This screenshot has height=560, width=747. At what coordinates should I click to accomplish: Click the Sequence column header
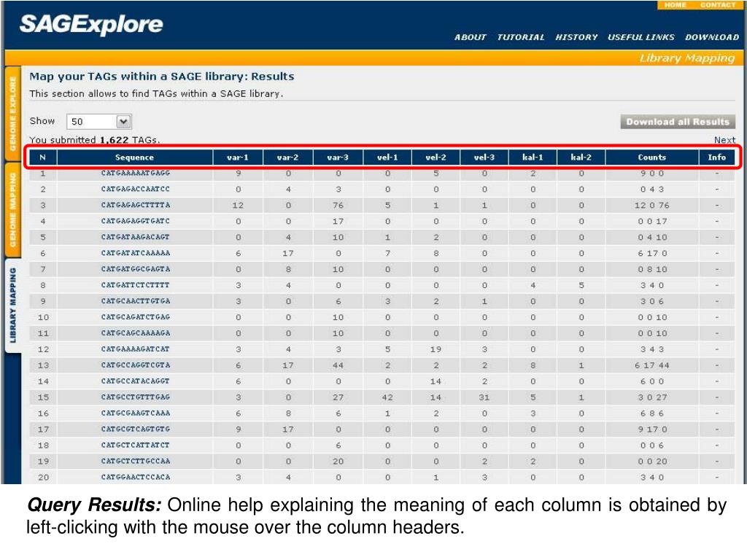click(x=135, y=157)
